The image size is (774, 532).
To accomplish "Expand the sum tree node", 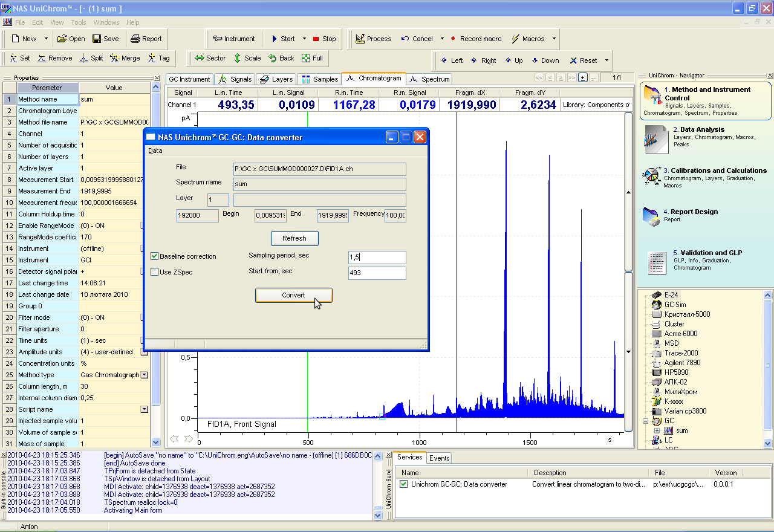I will [657, 430].
